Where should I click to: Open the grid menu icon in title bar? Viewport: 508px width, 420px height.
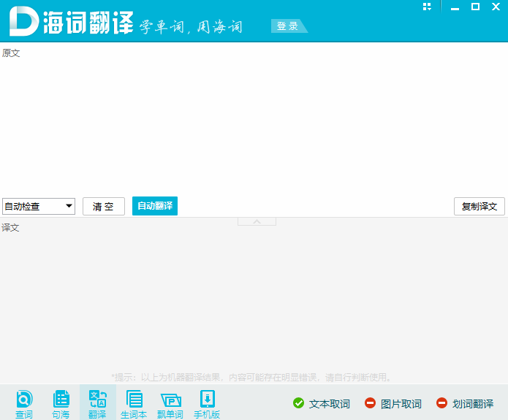(x=427, y=7)
